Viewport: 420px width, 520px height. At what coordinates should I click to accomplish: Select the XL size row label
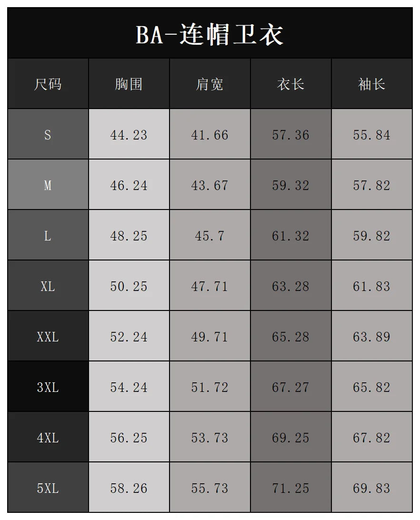[48, 286]
